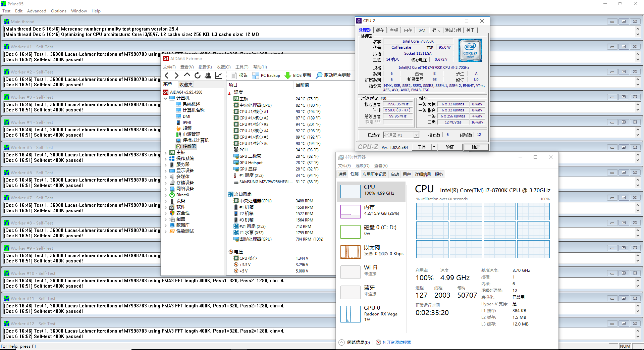Click the 验证 button in CPU-Z
Image resolution: width=644 pixels, height=350 pixels.
coord(450,147)
